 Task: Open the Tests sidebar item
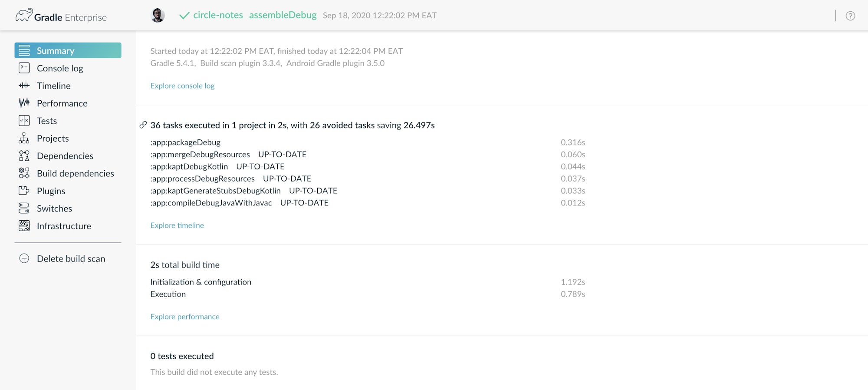47,121
